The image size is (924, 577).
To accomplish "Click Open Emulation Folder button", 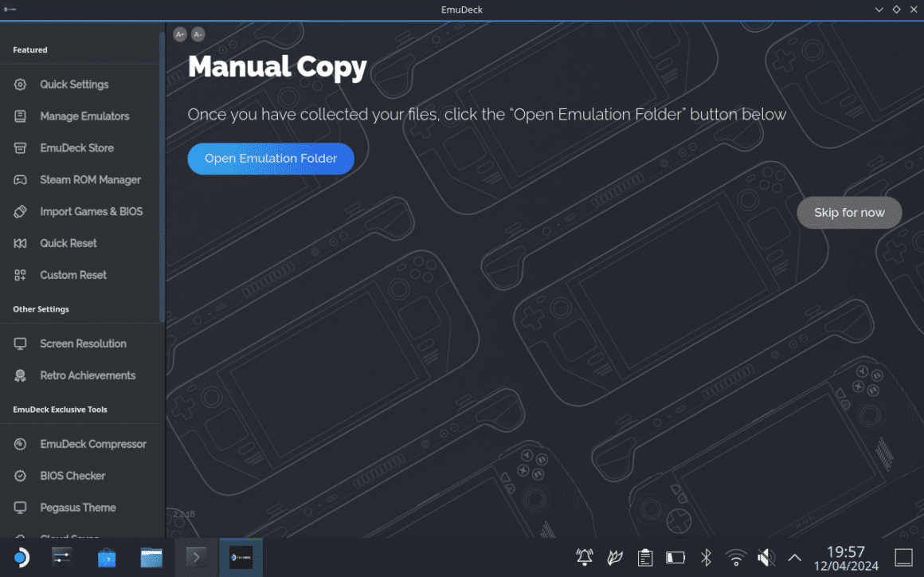I will point(271,159).
